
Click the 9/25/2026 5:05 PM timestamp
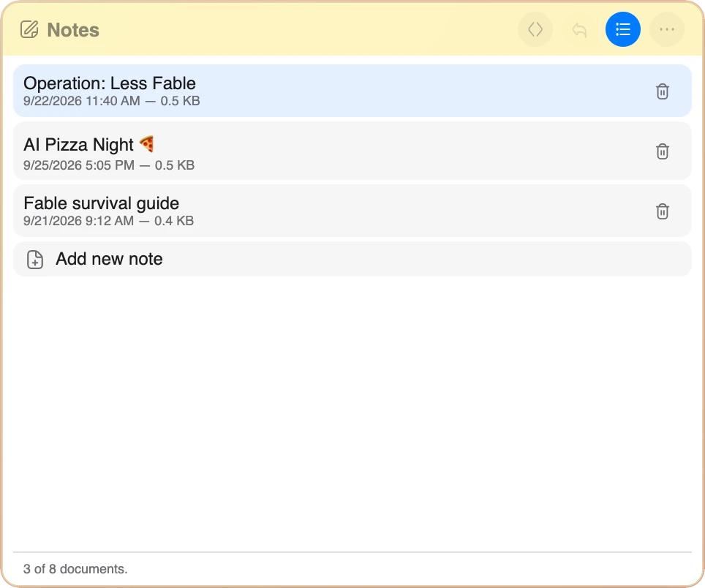[x=79, y=165]
